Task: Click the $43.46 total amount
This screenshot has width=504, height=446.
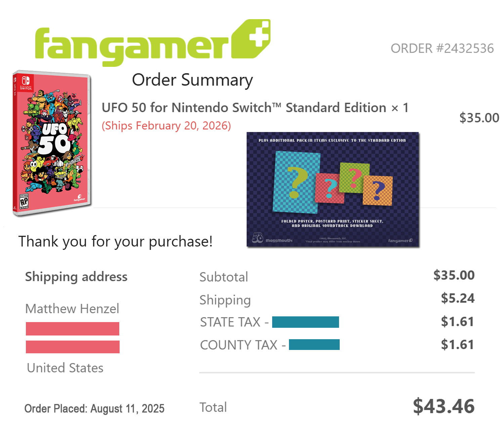Action: click(x=444, y=406)
